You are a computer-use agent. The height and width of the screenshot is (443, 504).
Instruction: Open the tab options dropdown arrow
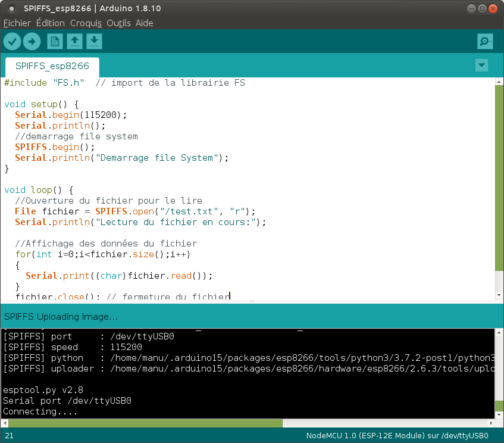[x=482, y=65]
